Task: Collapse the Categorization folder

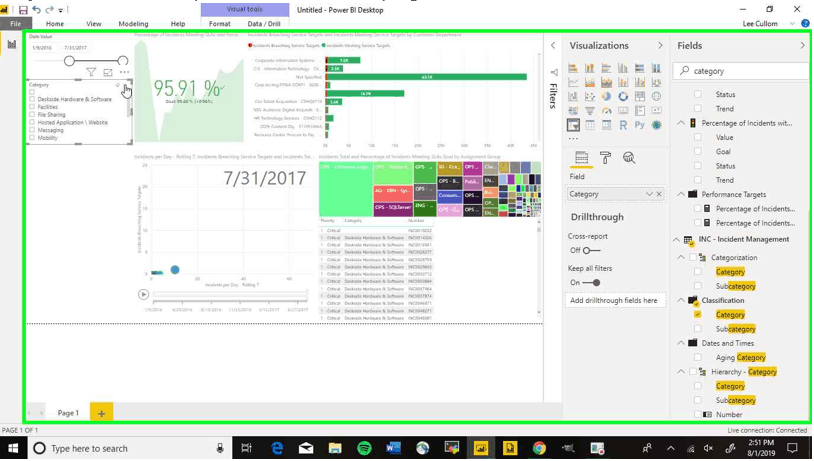Action: click(681, 257)
